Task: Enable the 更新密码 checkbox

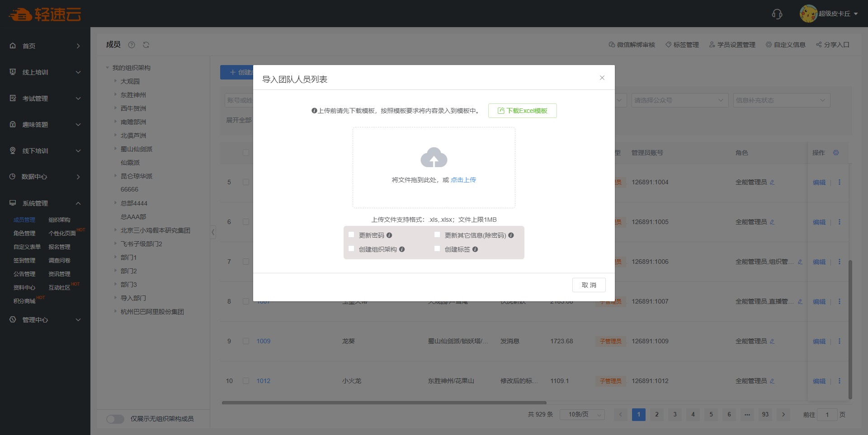Action: (351, 235)
